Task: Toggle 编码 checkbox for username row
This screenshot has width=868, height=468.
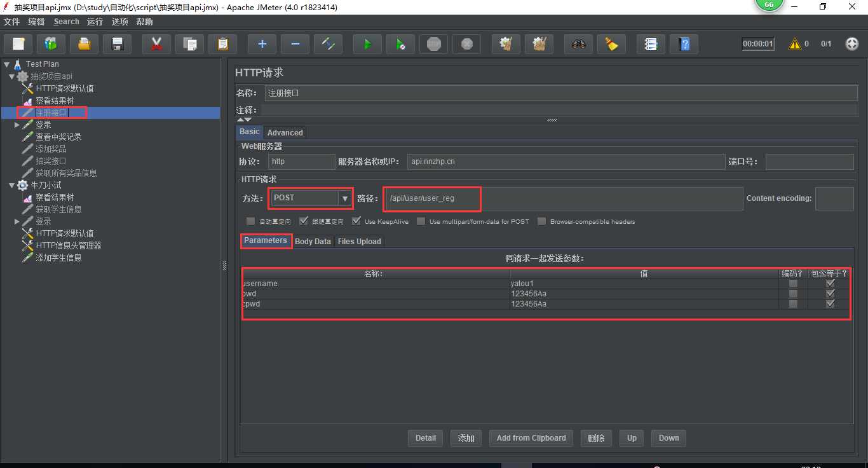Action: pos(793,284)
